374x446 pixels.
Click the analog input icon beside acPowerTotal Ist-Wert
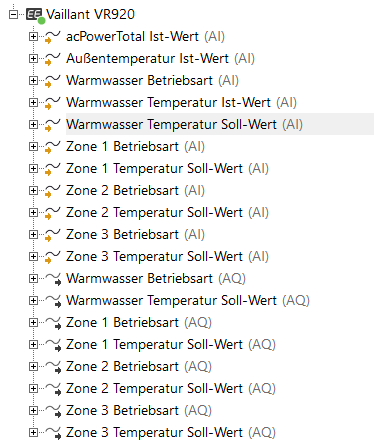pyautogui.click(x=52, y=37)
